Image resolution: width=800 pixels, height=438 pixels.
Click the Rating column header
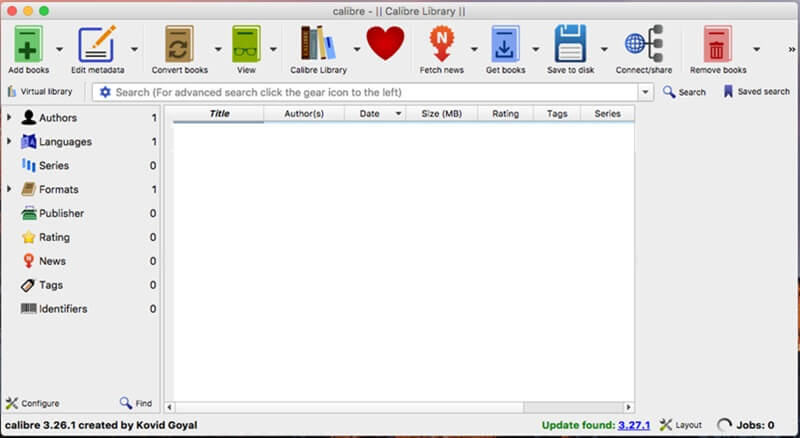point(505,114)
